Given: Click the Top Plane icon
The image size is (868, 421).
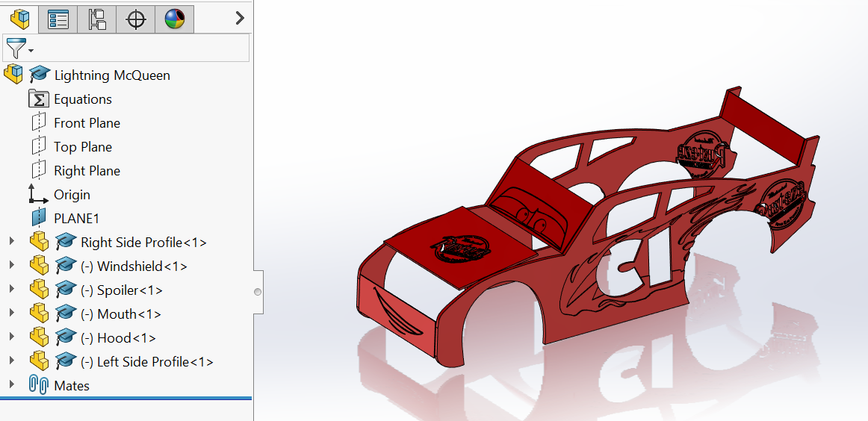Looking at the screenshot, I should (39, 146).
